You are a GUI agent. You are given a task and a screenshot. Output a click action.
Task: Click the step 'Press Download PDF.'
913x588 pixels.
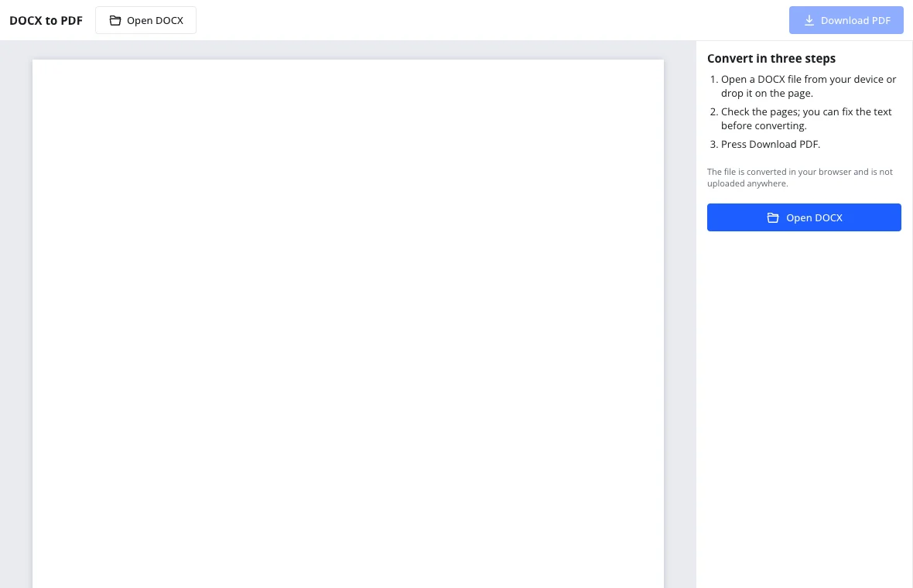click(x=771, y=145)
